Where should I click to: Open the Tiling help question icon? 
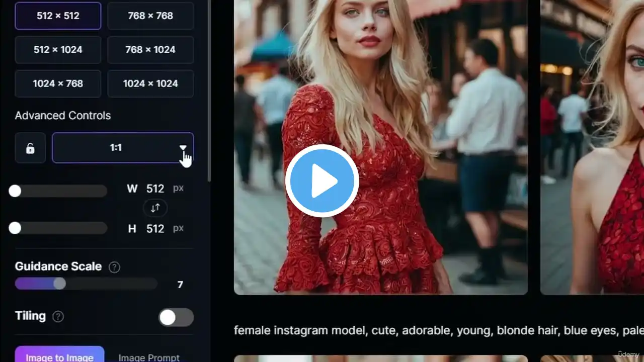(58, 316)
